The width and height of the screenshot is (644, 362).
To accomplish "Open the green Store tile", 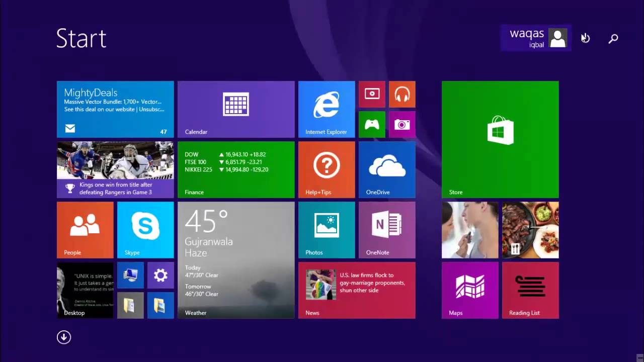I will [x=500, y=139].
